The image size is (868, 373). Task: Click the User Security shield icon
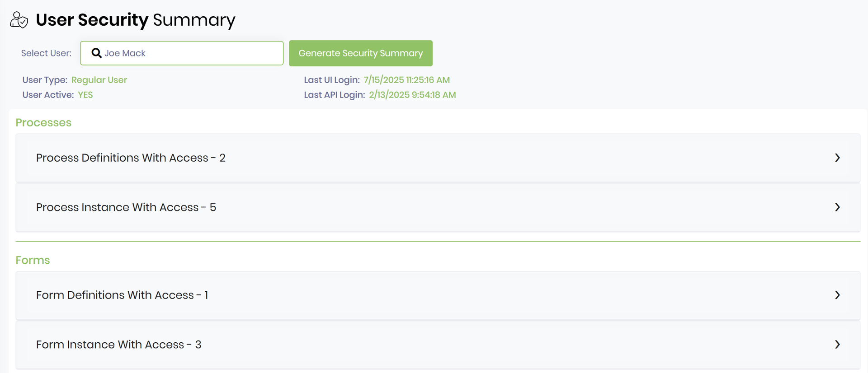pyautogui.click(x=19, y=20)
